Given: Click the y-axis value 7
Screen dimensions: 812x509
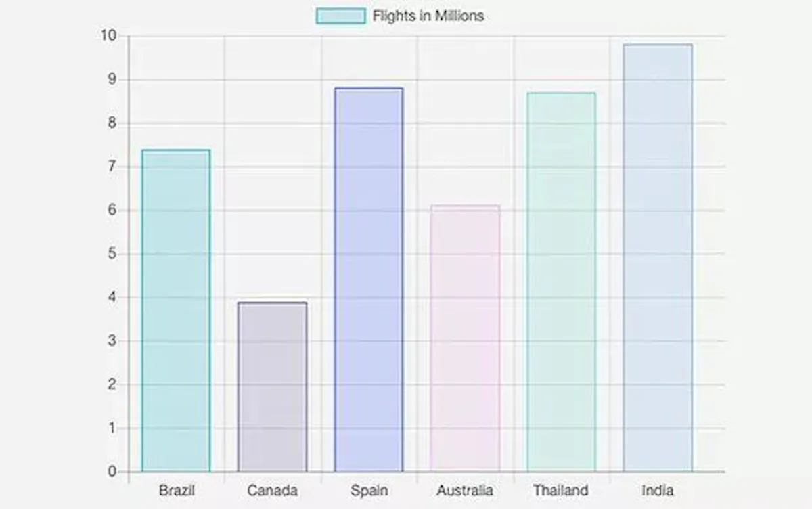Looking at the screenshot, I should tap(113, 167).
